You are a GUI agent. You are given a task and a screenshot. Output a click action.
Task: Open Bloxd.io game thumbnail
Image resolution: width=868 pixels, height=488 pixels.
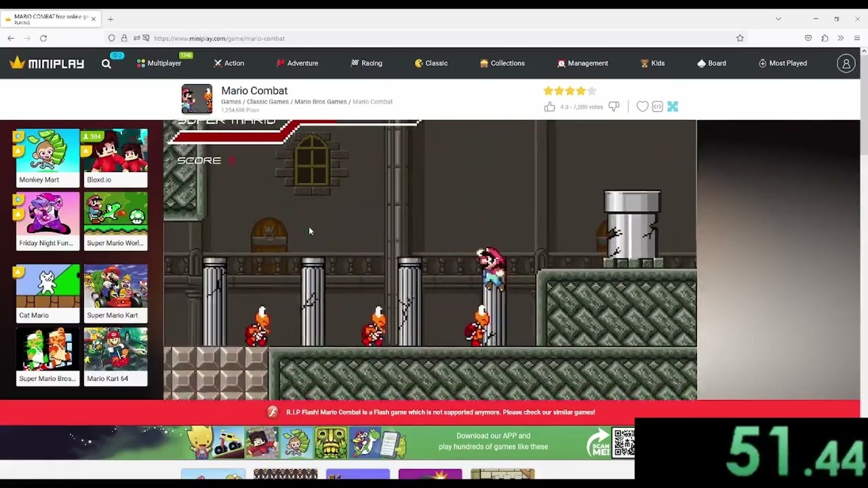(115, 158)
